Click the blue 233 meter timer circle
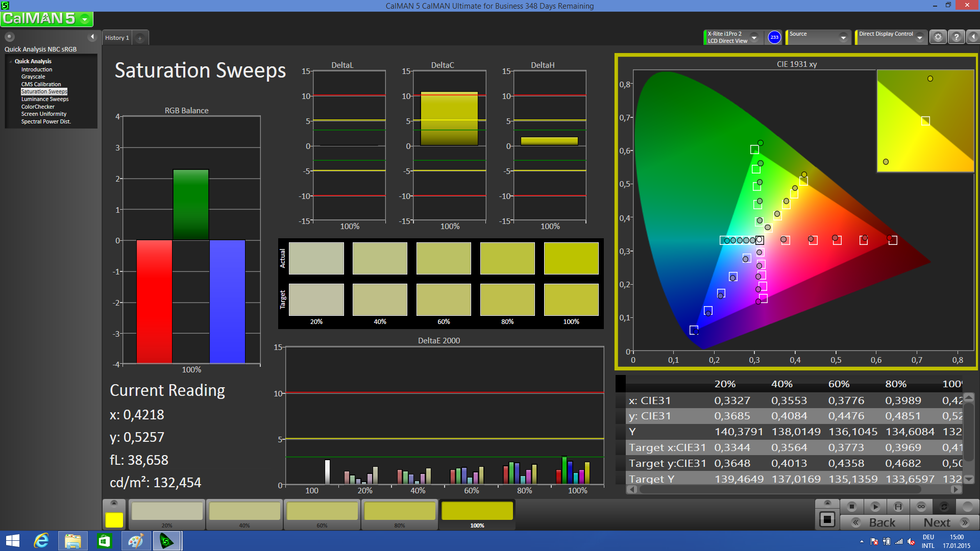 coord(774,37)
